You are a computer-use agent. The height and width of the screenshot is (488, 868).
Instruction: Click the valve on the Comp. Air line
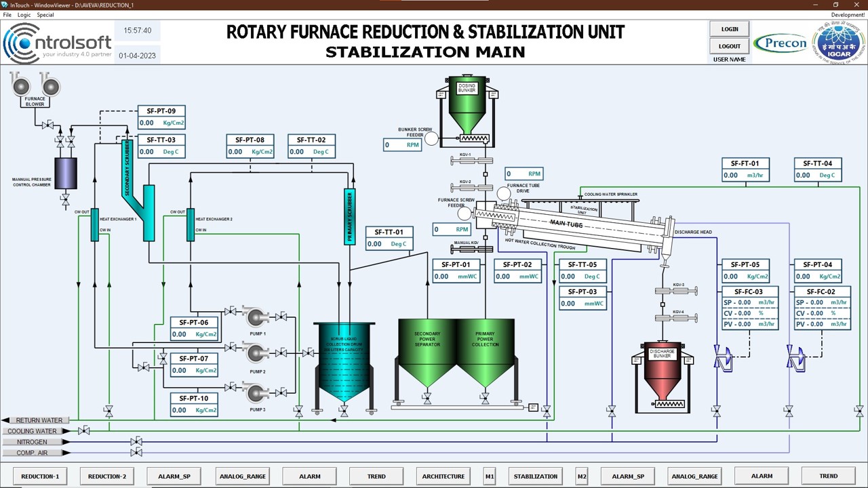click(x=136, y=452)
